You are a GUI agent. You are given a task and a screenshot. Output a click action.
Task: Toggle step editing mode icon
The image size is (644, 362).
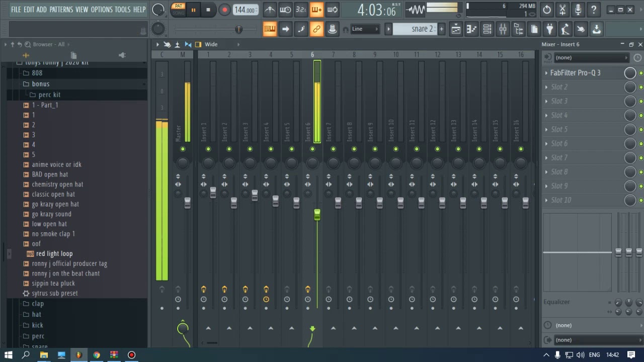pyautogui.click(x=301, y=29)
